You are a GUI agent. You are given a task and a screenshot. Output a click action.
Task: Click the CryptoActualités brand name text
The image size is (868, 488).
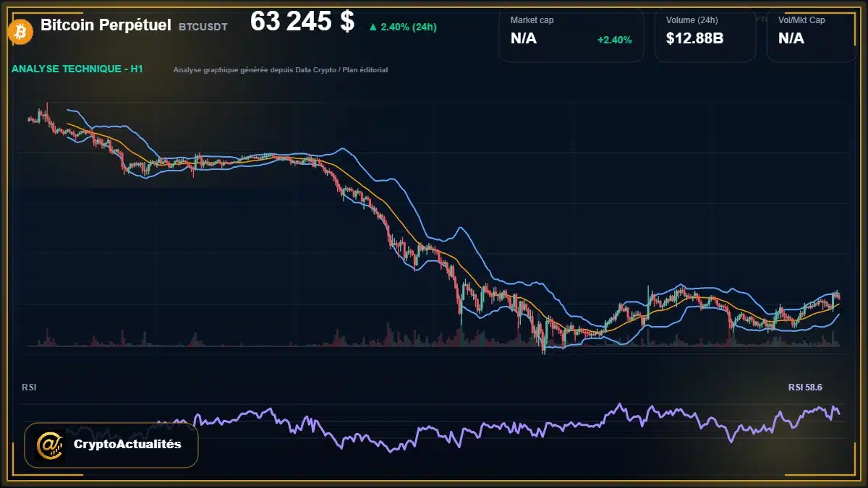point(127,445)
